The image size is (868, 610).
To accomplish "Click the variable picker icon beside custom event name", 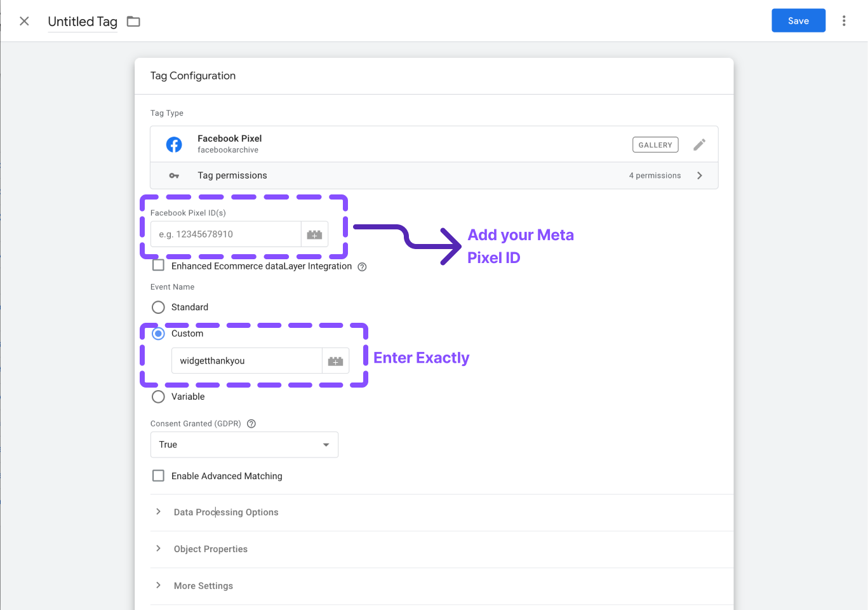I will (335, 361).
